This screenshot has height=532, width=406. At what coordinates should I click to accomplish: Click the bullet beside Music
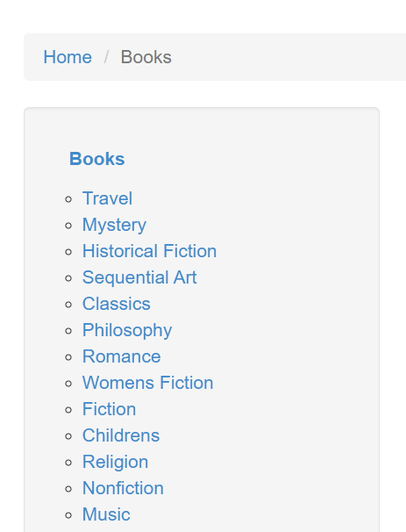point(68,515)
